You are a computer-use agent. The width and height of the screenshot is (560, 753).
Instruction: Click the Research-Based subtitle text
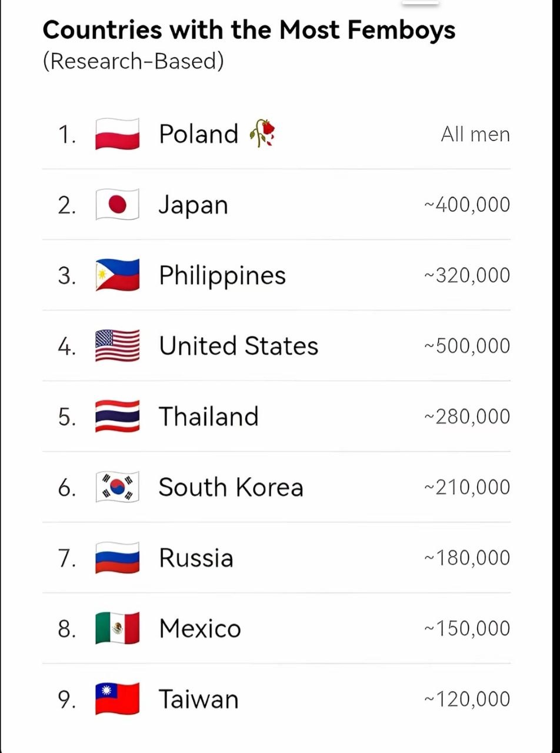click(x=134, y=61)
